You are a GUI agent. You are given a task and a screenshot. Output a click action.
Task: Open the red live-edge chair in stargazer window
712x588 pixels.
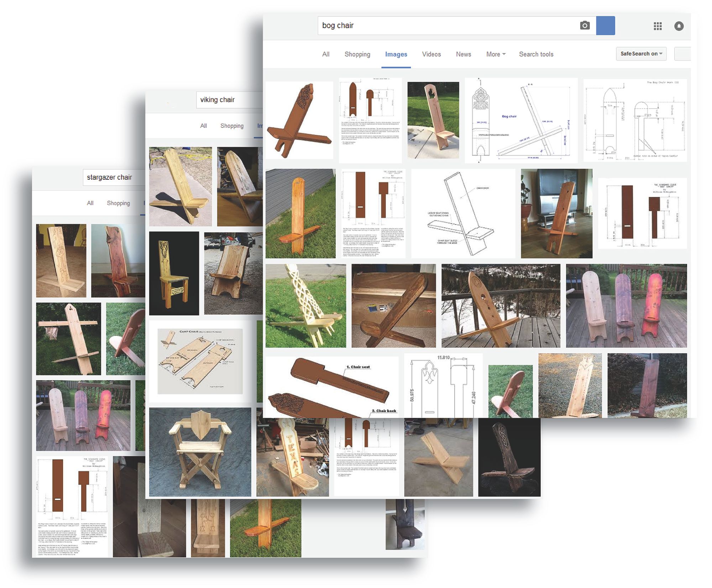[x=118, y=261]
